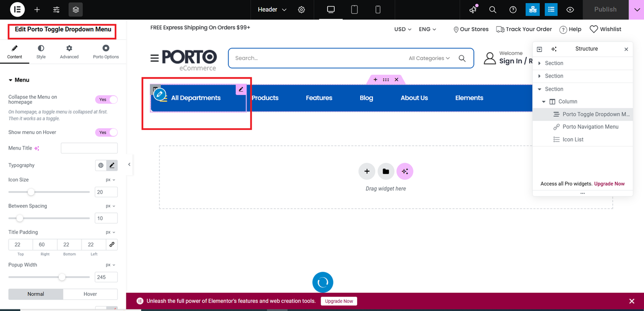Open the Finder search icon in the top bar
Viewport: 644px width, 311px height.
493,10
